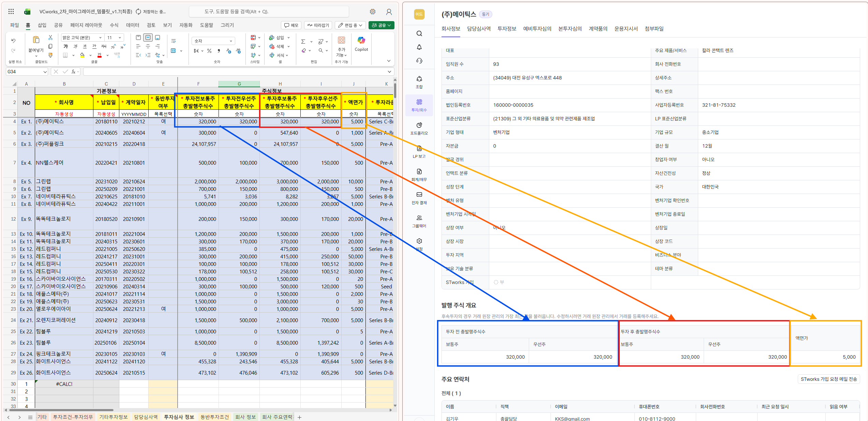Switch to the 투자정보 tab
This screenshot has height=421, width=868.
click(x=507, y=29)
